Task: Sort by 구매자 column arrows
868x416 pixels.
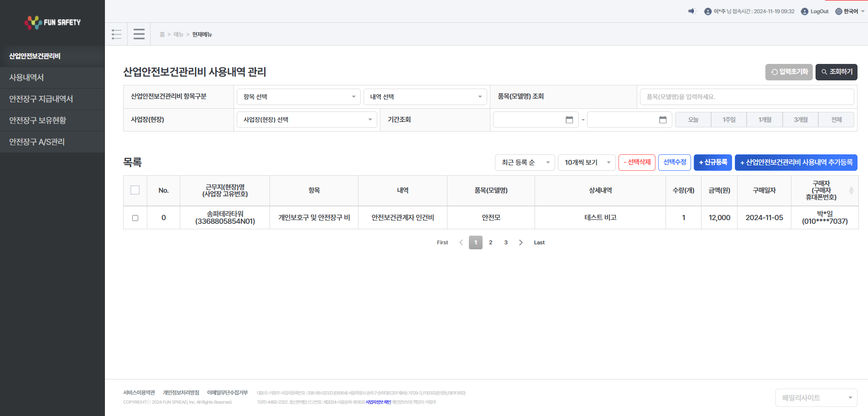Action: 851,190
